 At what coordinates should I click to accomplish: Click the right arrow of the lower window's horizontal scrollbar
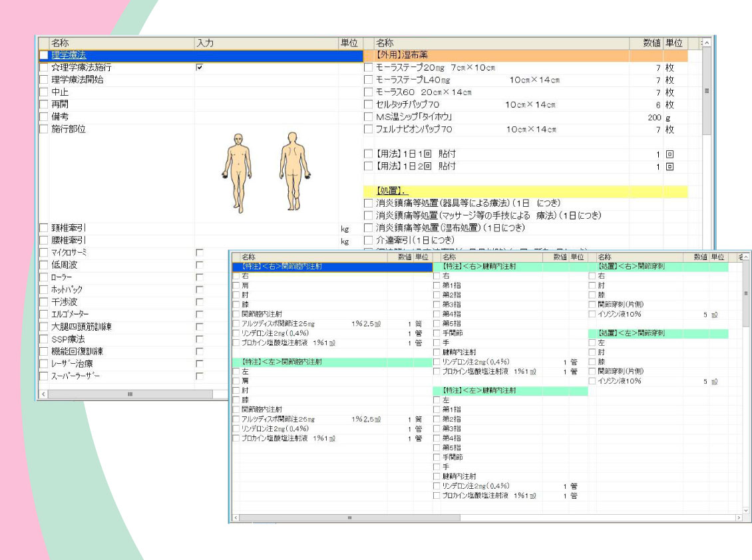coord(738,517)
